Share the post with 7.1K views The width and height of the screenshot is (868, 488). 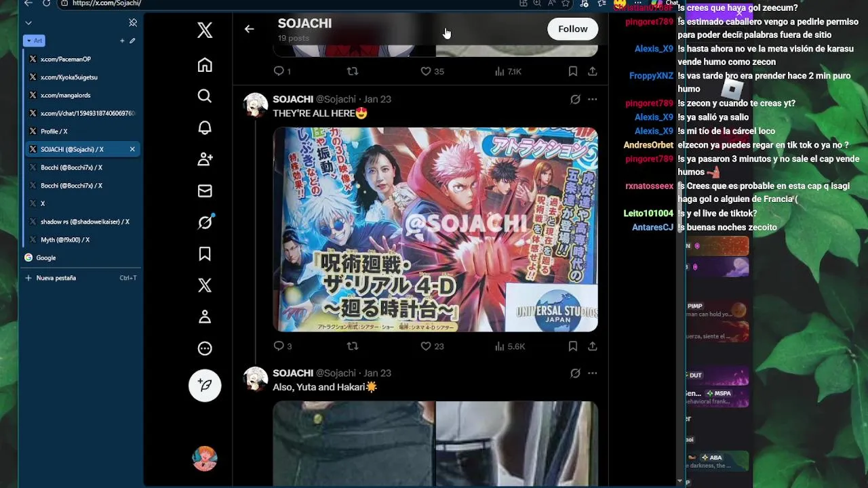coord(593,71)
